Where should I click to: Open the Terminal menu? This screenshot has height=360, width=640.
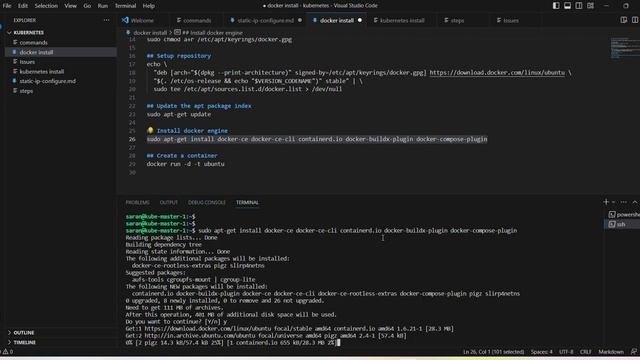pos(125,6)
